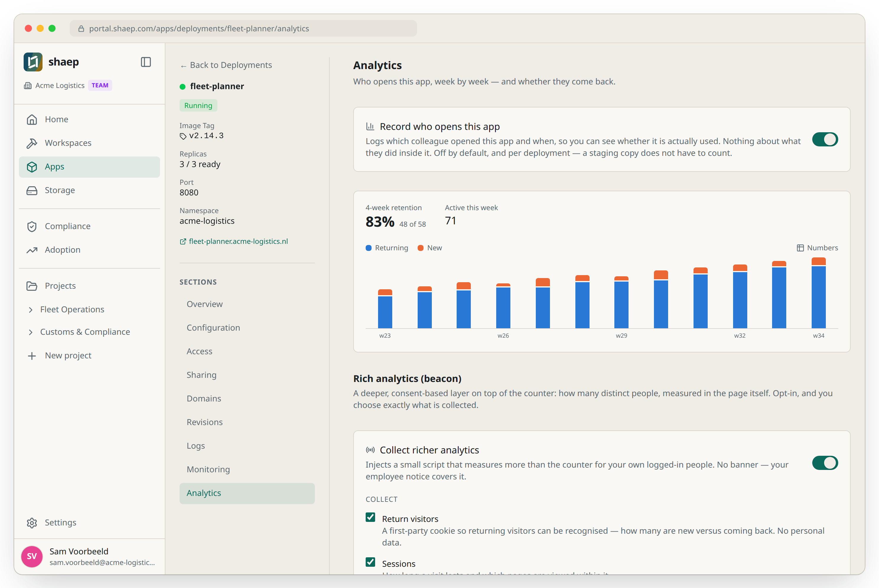Viewport: 879px width, 588px height.
Task: Click the Compliance shield icon
Action: click(32, 226)
